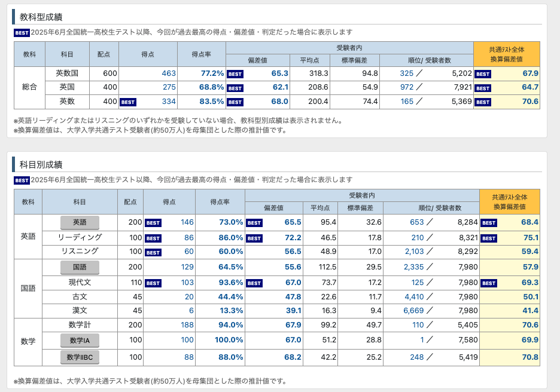The height and width of the screenshot is (392, 560).
Task: Click the 得点率 header in lower table
Action: (x=220, y=202)
